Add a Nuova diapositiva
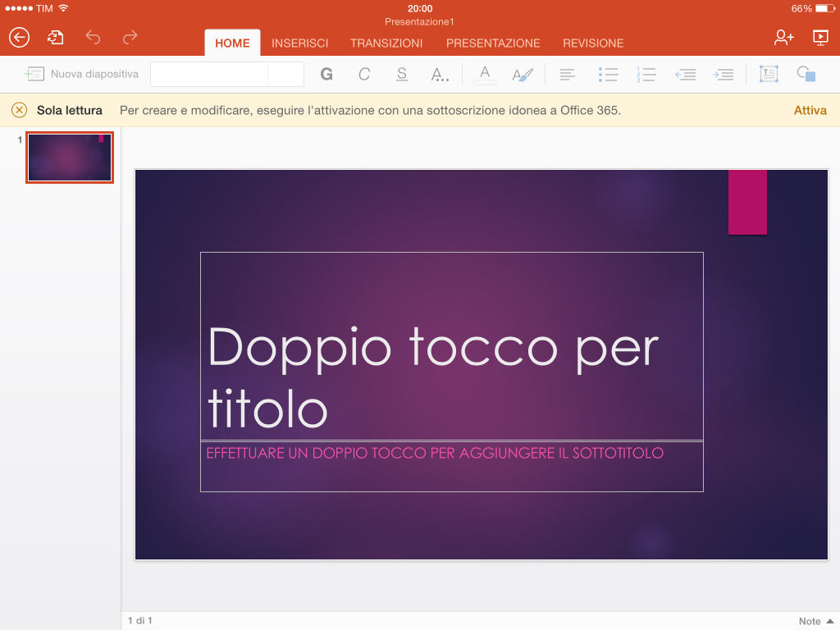 tap(81, 74)
